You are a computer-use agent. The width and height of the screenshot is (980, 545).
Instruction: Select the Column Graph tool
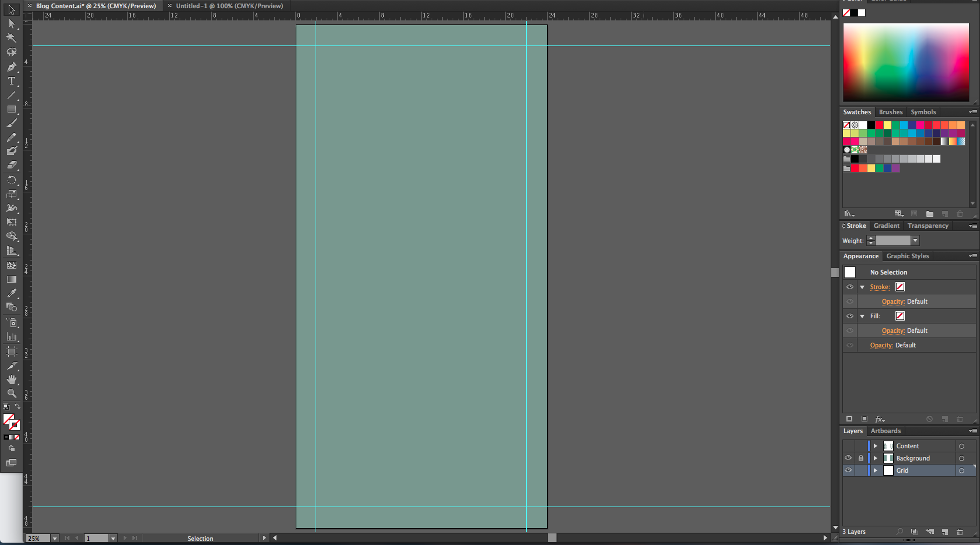click(x=11, y=336)
